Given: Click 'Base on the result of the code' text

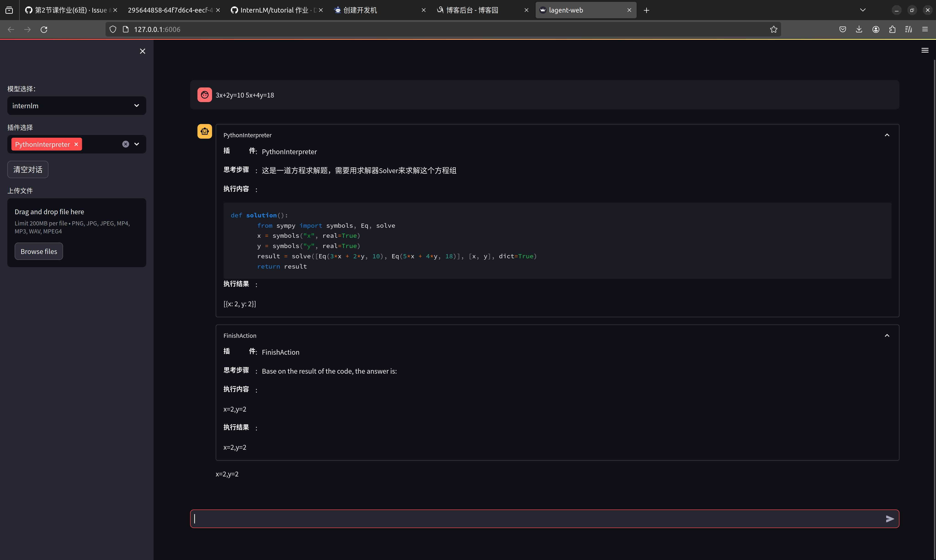Looking at the screenshot, I should 329,371.
